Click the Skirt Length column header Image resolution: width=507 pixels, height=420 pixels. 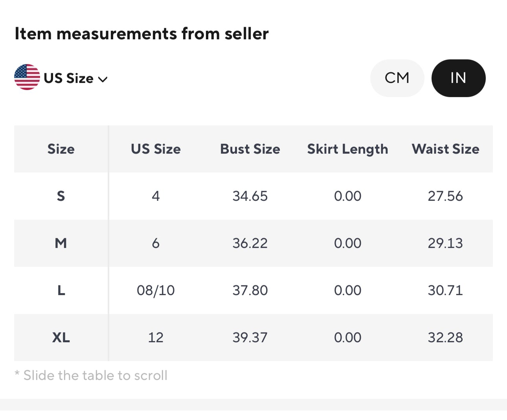click(347, 149)
